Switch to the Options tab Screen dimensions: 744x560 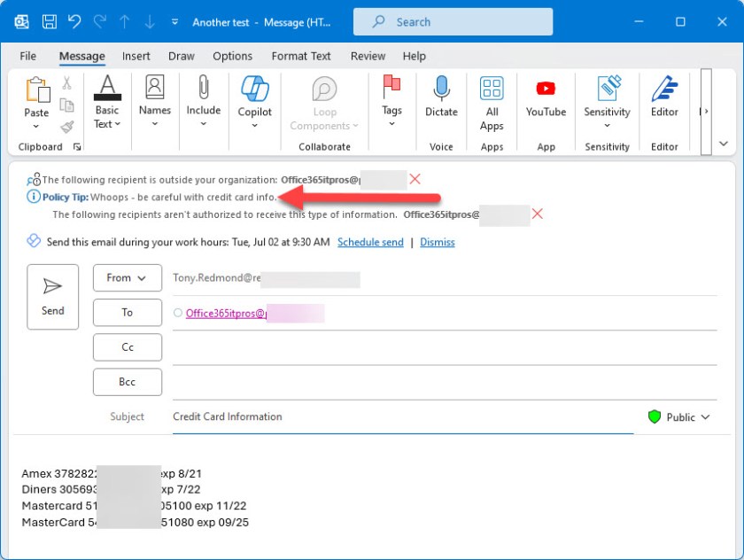(x=232, y=56)
